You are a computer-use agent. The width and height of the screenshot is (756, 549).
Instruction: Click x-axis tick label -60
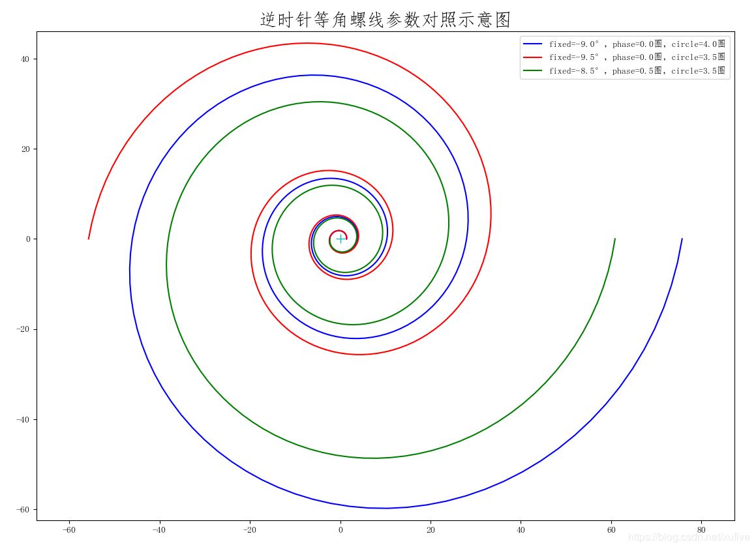tap(69, 529)
